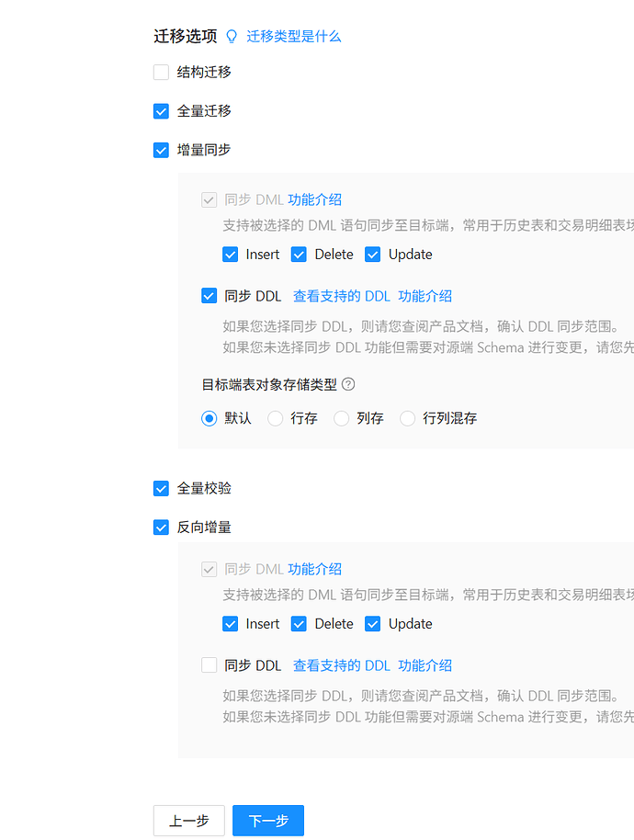634x840 pixels.
Task: Click the 目标端表对象存储类型 label
Action: pyautogui.click(x=269, y=385)
